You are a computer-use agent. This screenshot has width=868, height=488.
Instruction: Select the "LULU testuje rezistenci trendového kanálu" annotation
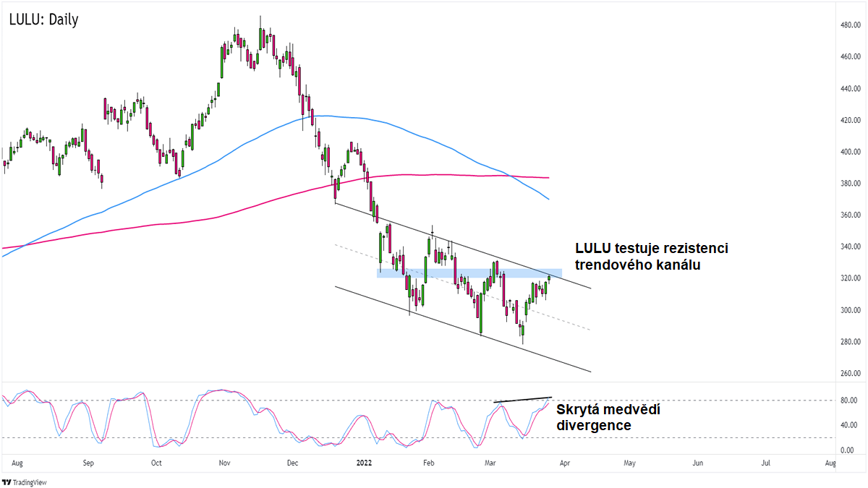(x=651, y=257)
